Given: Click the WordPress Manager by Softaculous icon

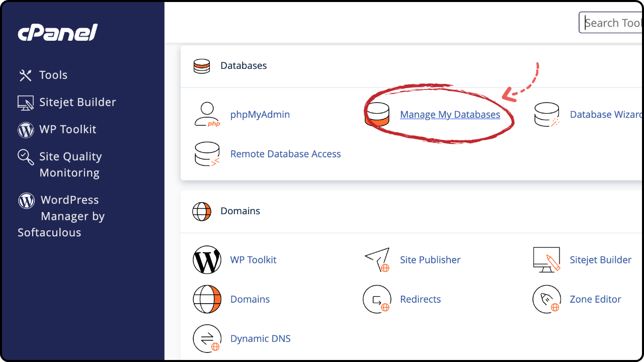Looking at the screenshot, I should click(26, 201).
